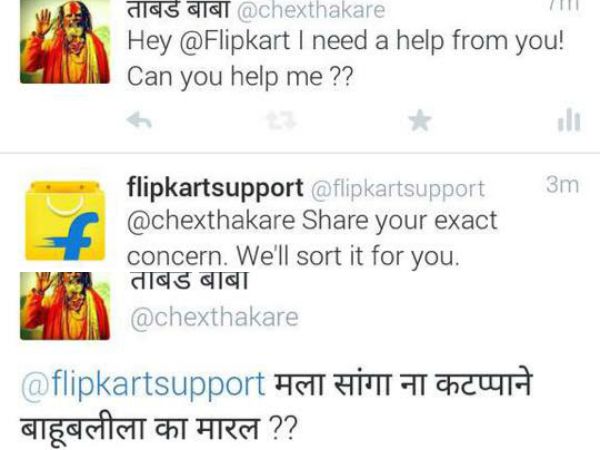Image resolution: width=600 pixels, height=450 pixels.
Task: Open the flipkartsupport bold display name
Action: coord(215,188)
